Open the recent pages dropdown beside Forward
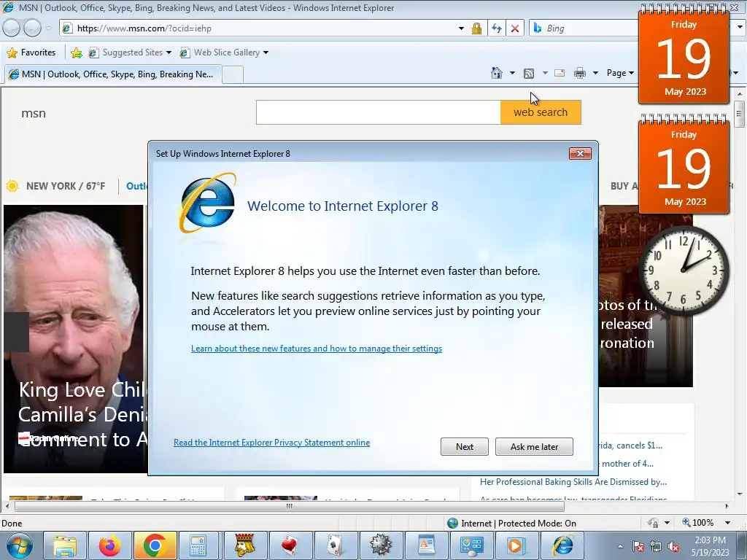The image size is (747, 560). pyautogui.click(x=49, y=28)
